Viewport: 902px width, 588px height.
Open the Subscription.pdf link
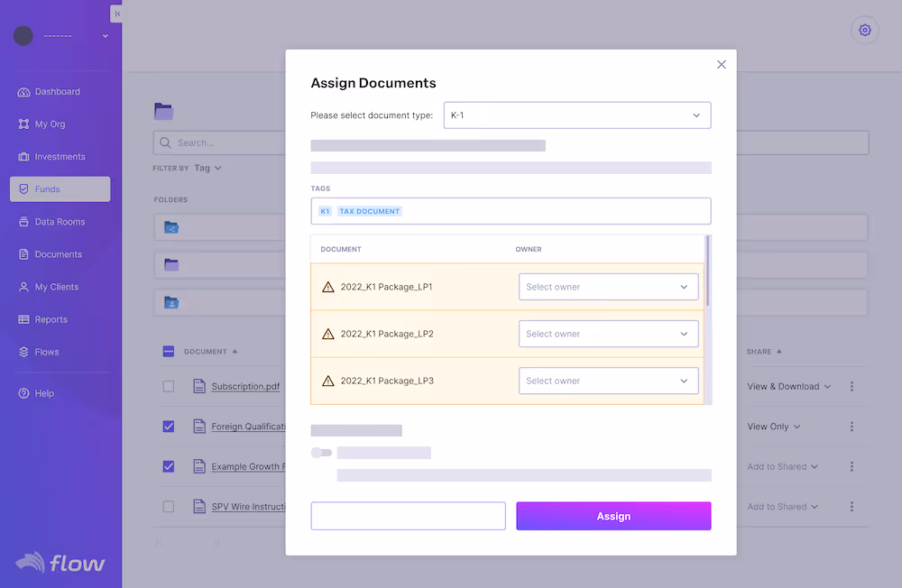pos(245,386)
